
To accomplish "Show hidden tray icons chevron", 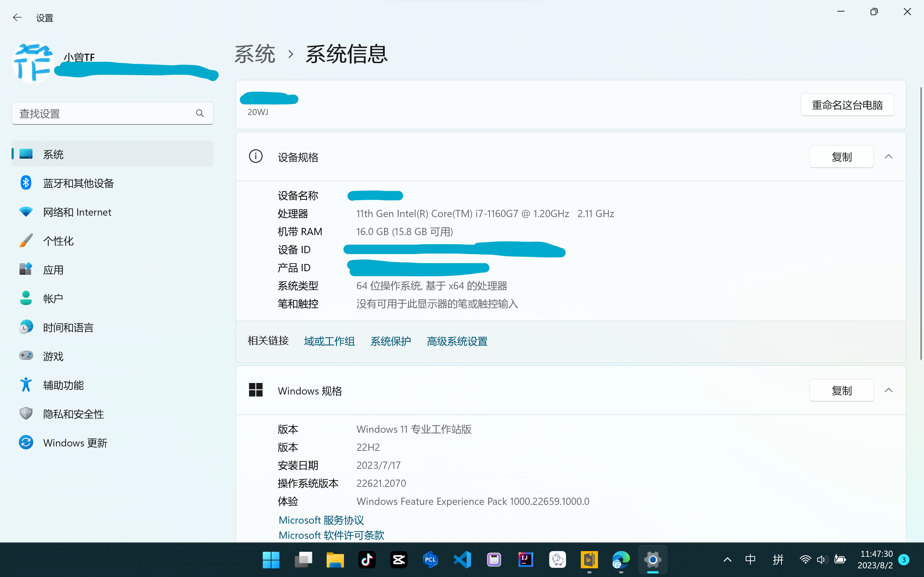I will [x=727, y=560].
